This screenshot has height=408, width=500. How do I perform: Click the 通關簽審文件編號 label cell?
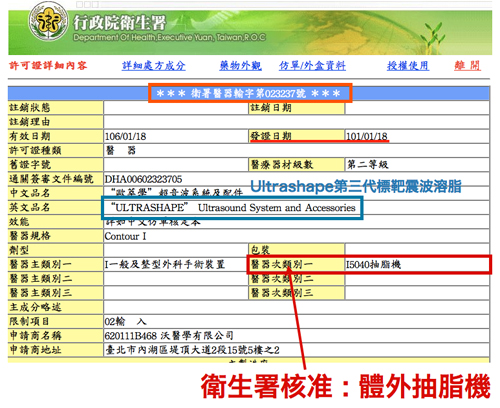click(56, 179)
